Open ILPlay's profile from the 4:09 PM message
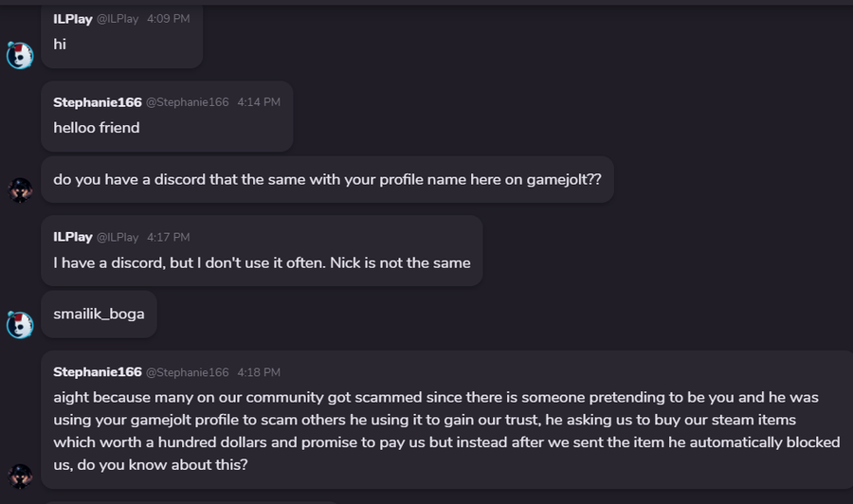This screenshot has height=504, width=853. click(x=73, y=19)
